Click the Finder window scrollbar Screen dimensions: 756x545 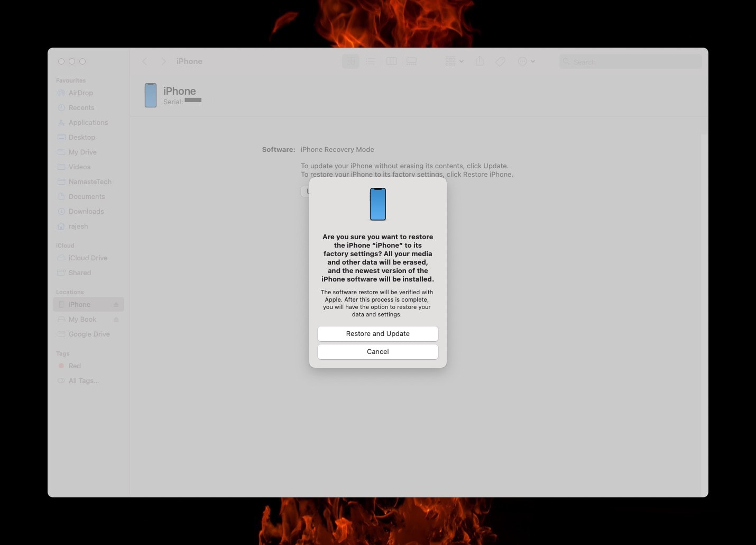704,315
